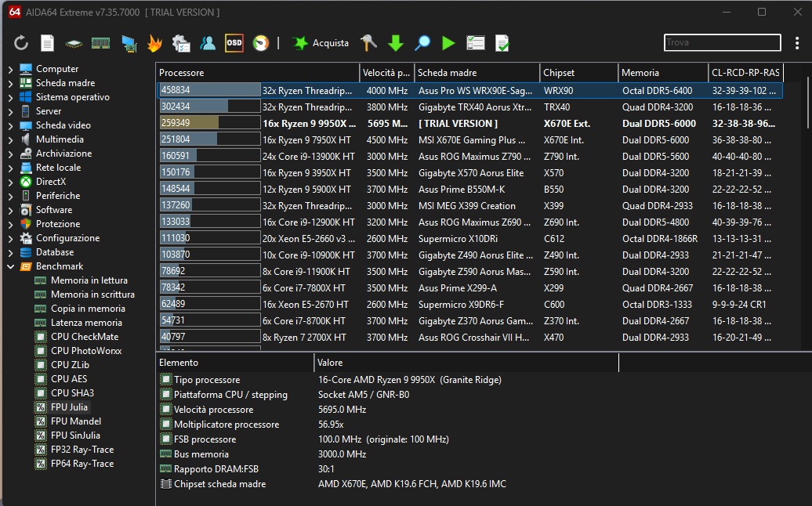This screenshot has width=812, height=506.
Task: Select Software in the sidebar tree
Action: pyautogui.click(x=54, y=210)
